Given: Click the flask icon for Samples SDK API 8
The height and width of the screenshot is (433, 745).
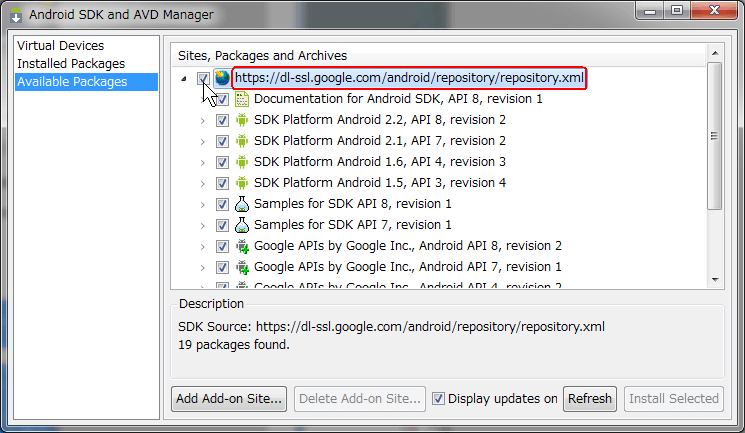Looking at the screenshot, I should click(x=242, y=204).
